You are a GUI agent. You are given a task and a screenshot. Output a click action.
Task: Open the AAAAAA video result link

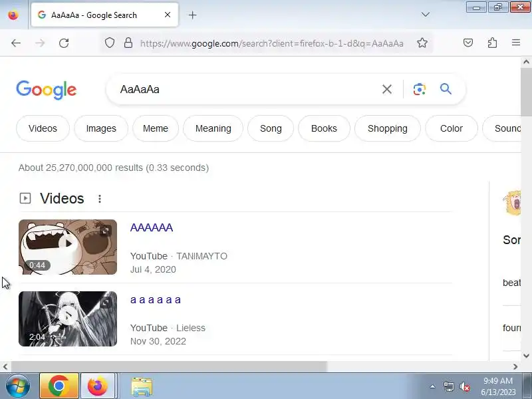point(152,227)
